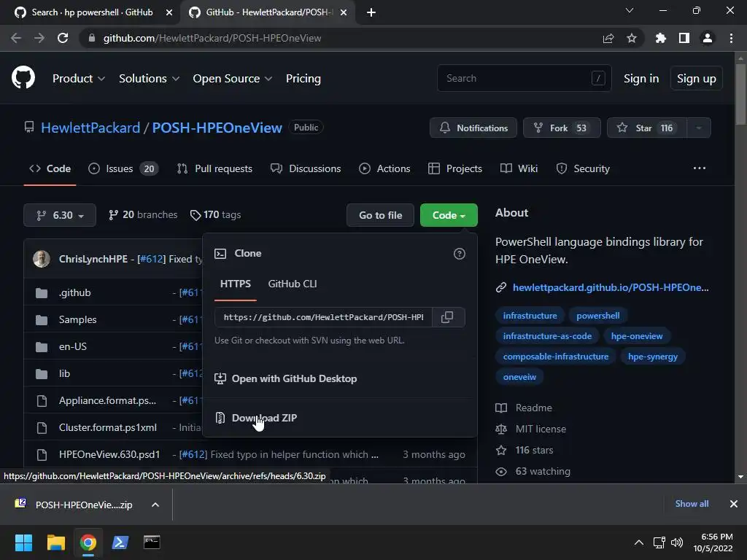View the 170 tags link
This screenshot has width=747, height=560.
click(215, 215)
